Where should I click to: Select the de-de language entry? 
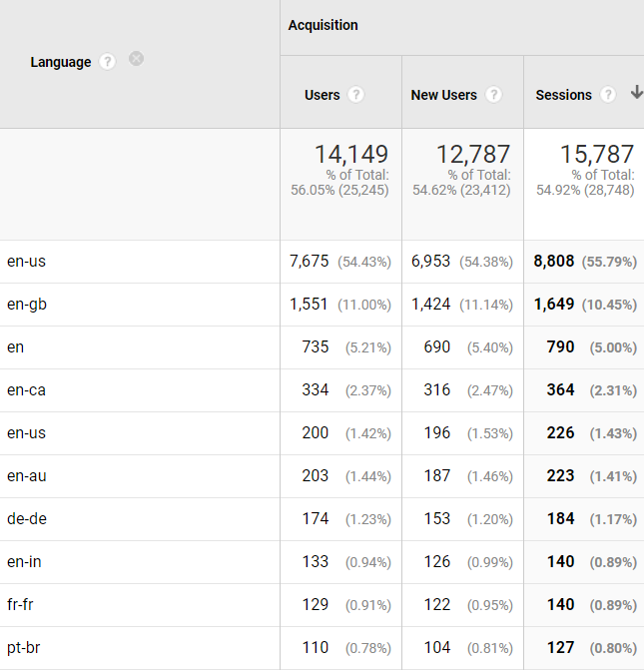click(x=27, y=518)
